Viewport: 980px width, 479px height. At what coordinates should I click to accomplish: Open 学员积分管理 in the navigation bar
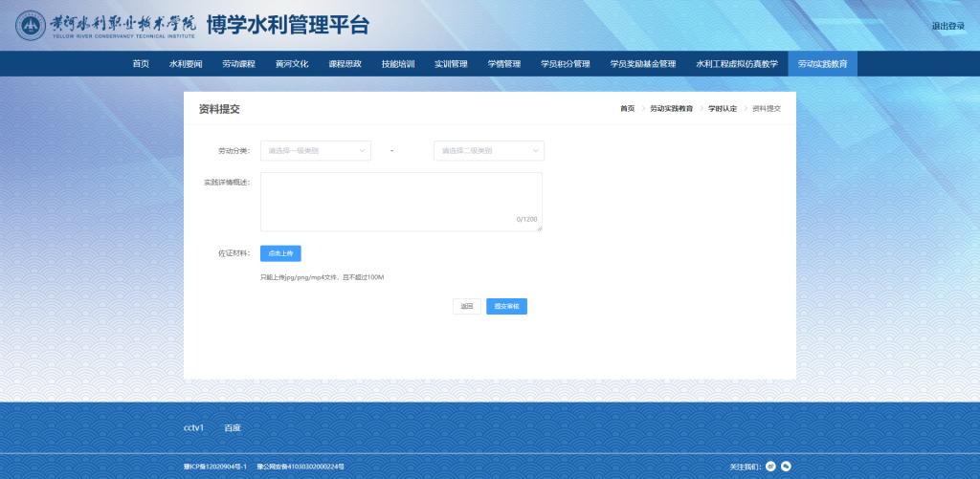(x=566, y=64)
